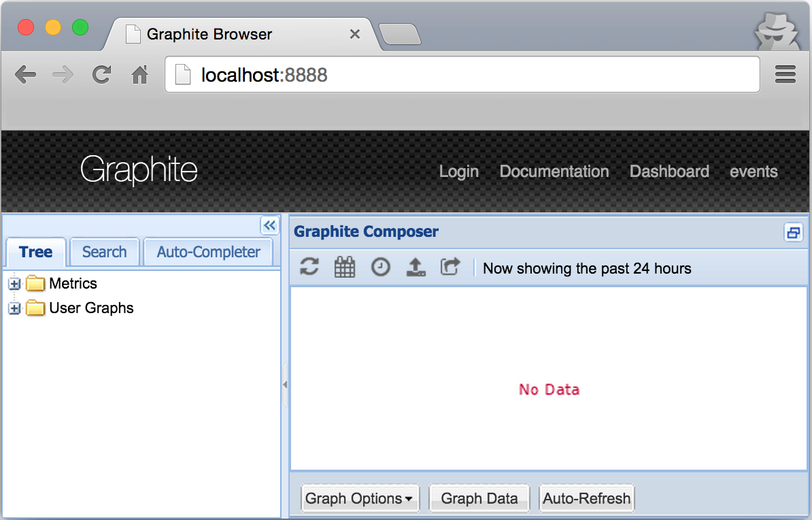812x520 pixels.
Task: Open the calendar date range selector
Action: 344,267
